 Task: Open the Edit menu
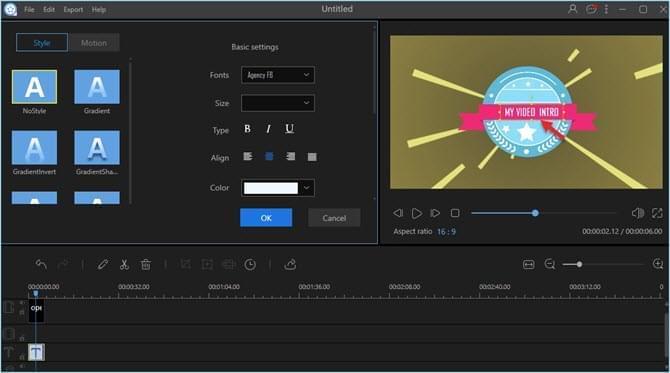pos(49,9)
